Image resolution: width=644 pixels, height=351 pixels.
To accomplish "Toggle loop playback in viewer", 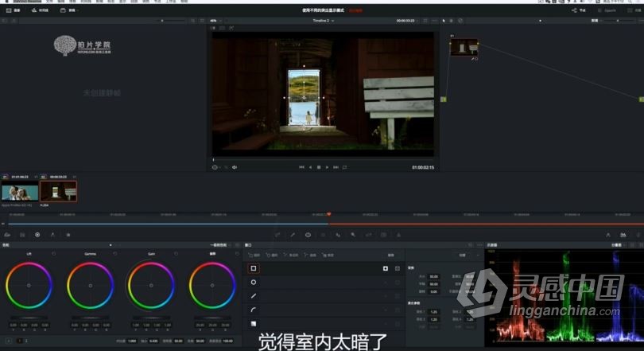I will click(344, 167).
